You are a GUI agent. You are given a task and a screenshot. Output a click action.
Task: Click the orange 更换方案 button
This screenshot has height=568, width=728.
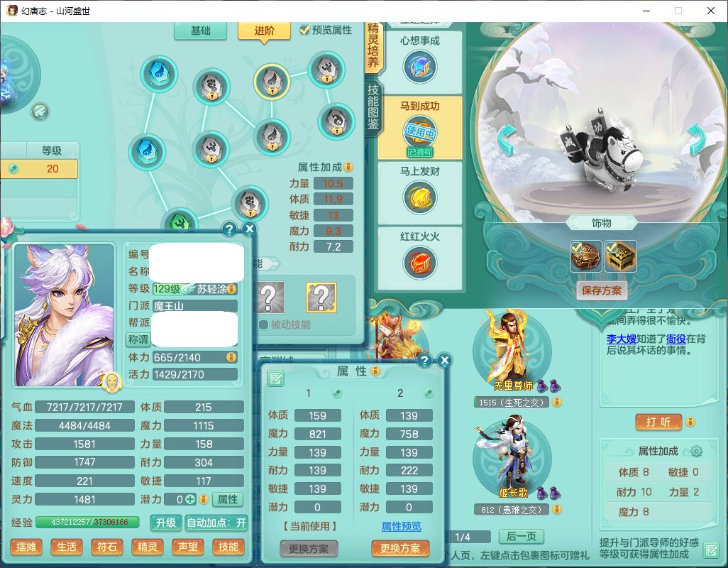(400, 549)
